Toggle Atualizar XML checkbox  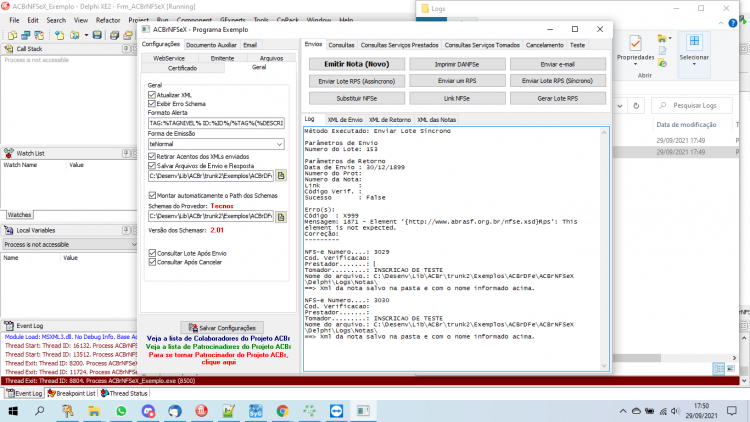click(x=152, y=95)
